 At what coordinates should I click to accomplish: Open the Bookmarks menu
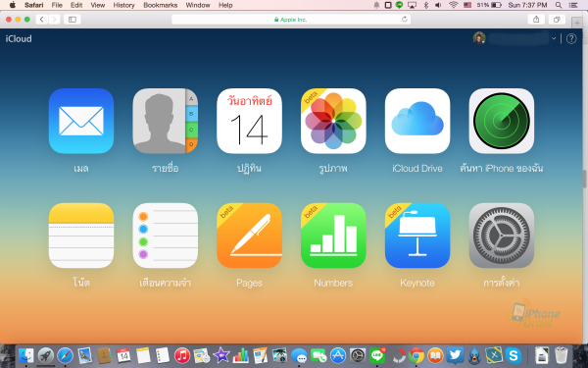pyautogui.click(x=160, y=5)
